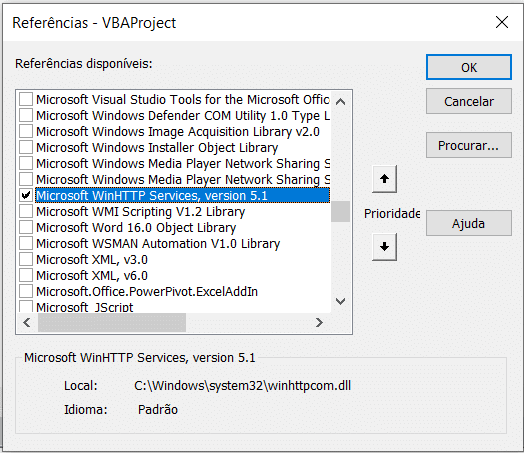The height and width of the screenshot is (453, 524).
Task: Tick Microsoft WSMAN Automation V1.0 Library checkbox
Action: (x=26, y=244)
